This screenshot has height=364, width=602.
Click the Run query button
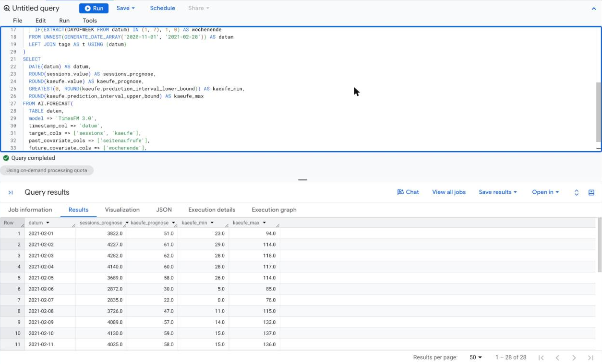coord(94,8)
